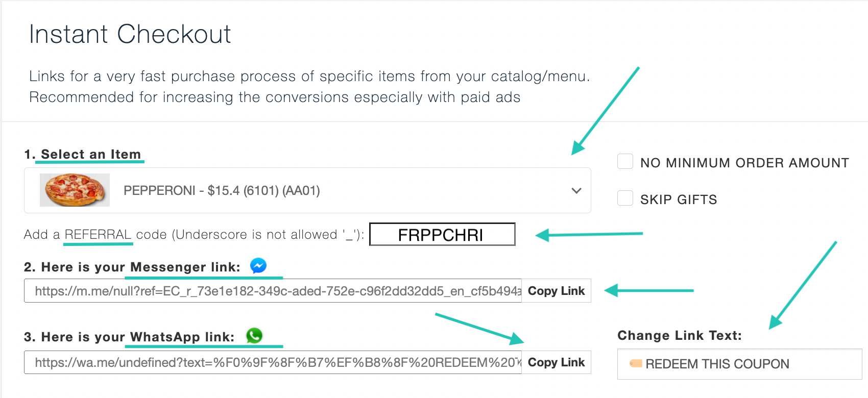The height and width of the screenshot is (398, 868).
Task: Click the REFERRAL underlined word
Action: pos(98,234)
